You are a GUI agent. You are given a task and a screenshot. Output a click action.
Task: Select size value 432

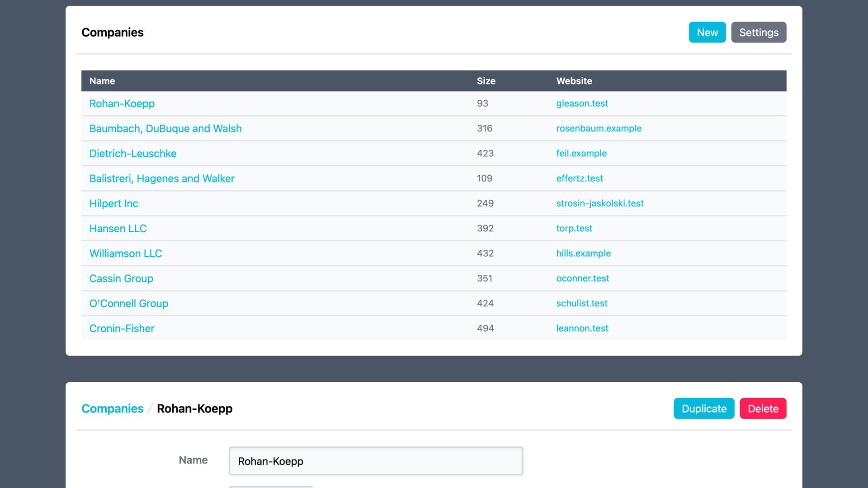tap(485, 253)
